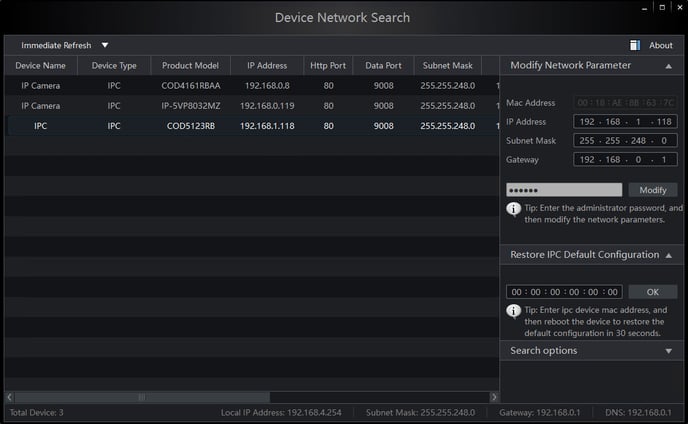
Task: Open the About link
Action: (x=660, y=45)
